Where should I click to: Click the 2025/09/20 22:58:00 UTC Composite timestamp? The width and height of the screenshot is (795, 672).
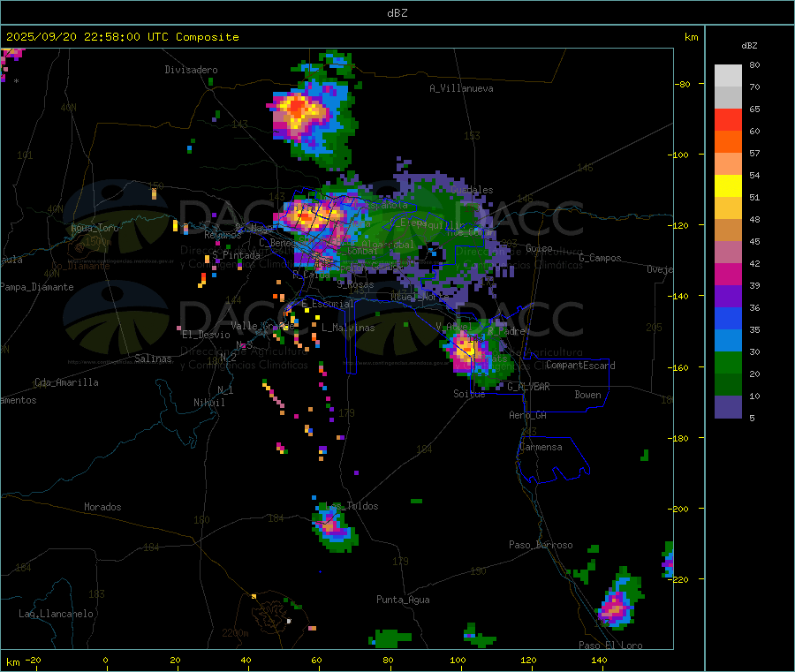pos(122,37)
